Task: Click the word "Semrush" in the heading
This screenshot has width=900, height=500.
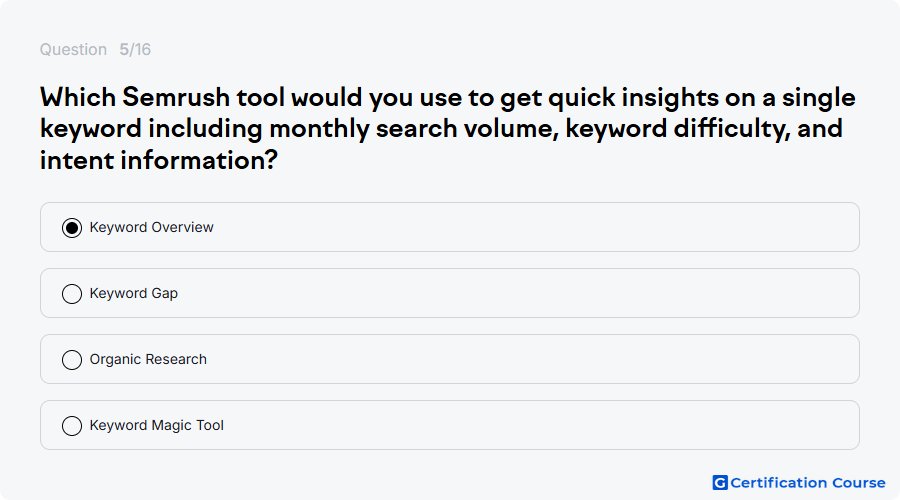Action: coord(176,97)
